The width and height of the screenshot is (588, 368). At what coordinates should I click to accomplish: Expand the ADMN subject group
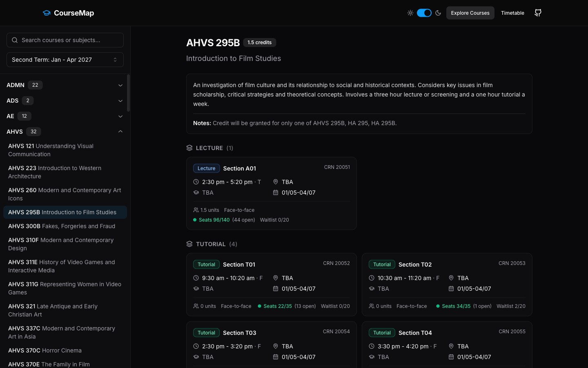[x=65, y=85]
